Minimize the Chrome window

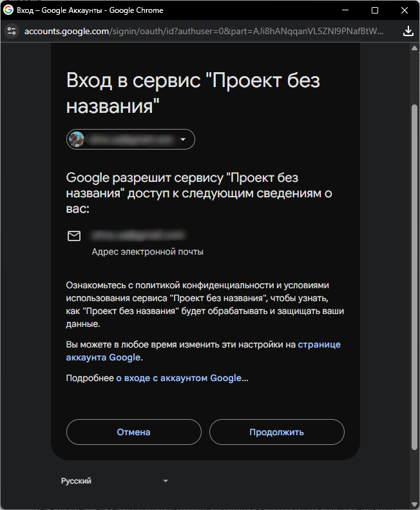tap(345, 10)
